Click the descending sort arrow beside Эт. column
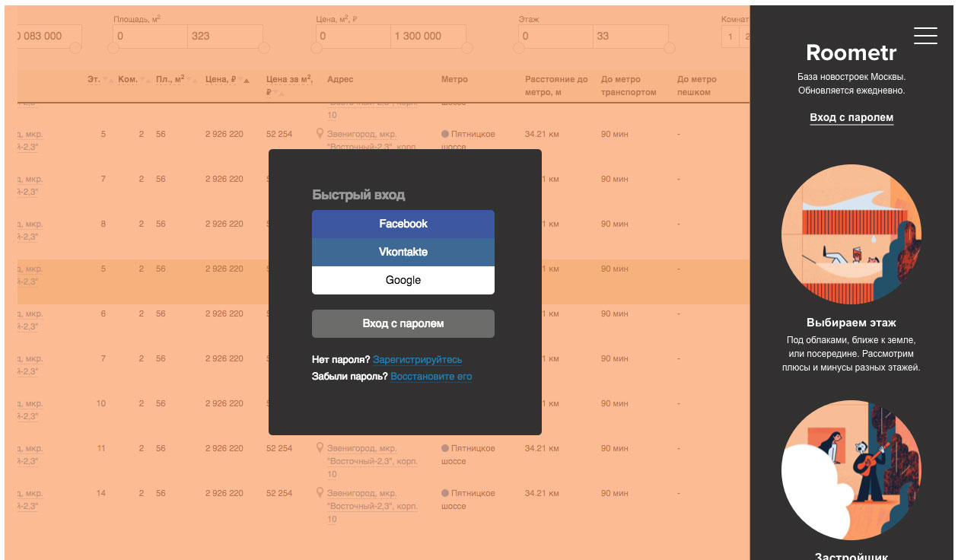 pyautogui.click(x=105, y=79)
